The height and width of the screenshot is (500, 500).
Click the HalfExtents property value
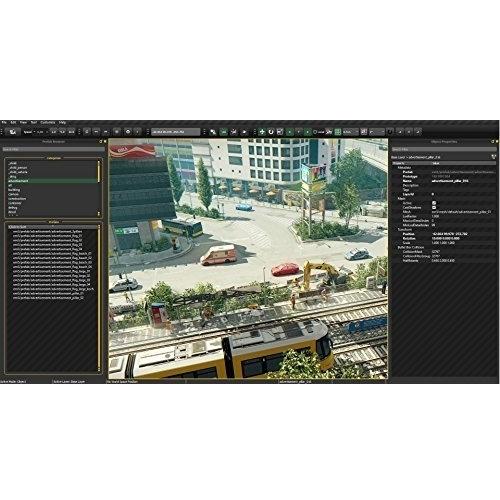pos(443,260)
